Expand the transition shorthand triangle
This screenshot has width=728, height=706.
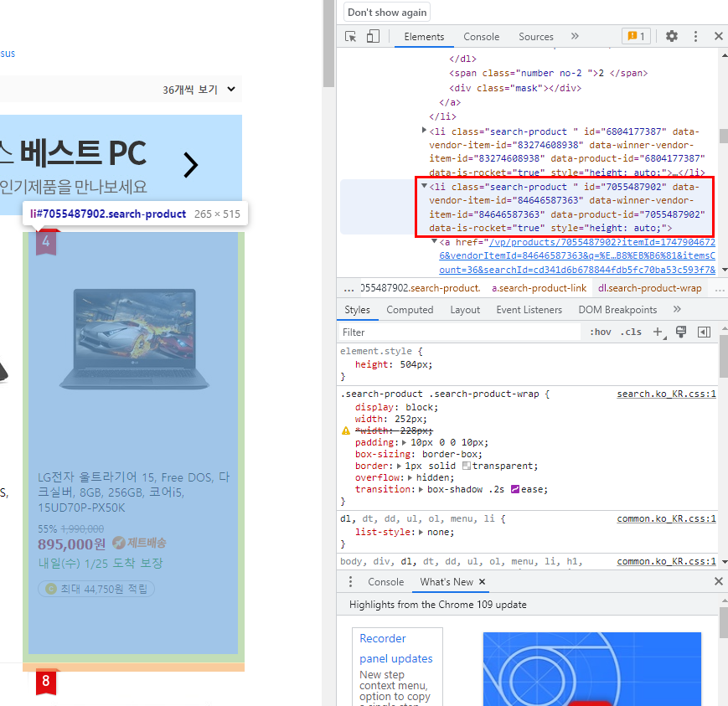coord(421,489)
